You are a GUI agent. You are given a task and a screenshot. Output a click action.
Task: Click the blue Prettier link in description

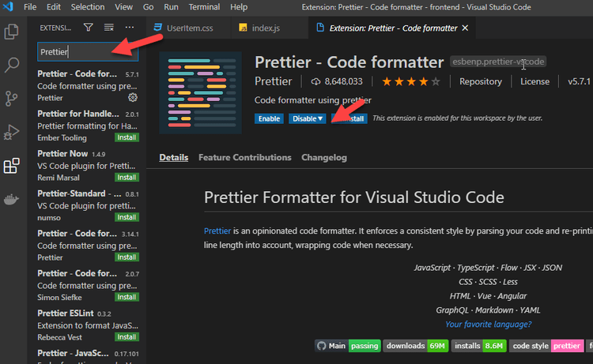tap(217, 231)
